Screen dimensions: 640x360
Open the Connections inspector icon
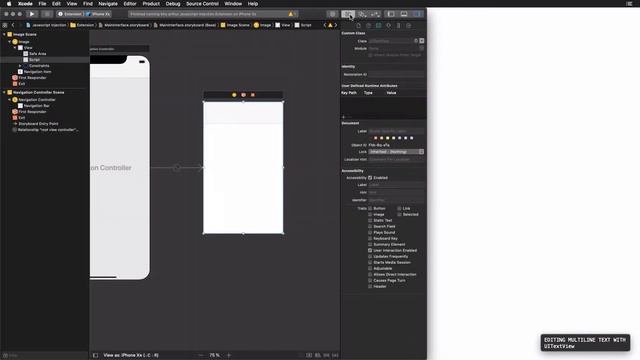point(409,25)
